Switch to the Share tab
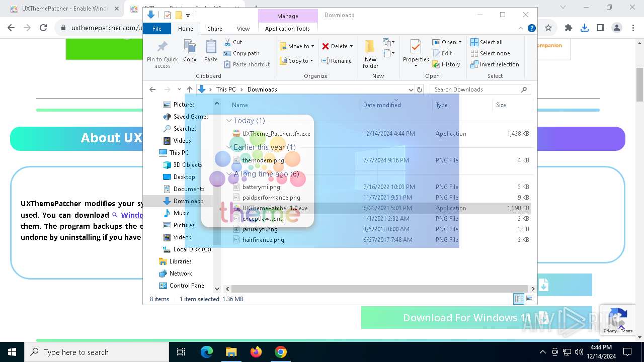The width and height of the screenshot is (644, 362). click(x=215, y=29)
